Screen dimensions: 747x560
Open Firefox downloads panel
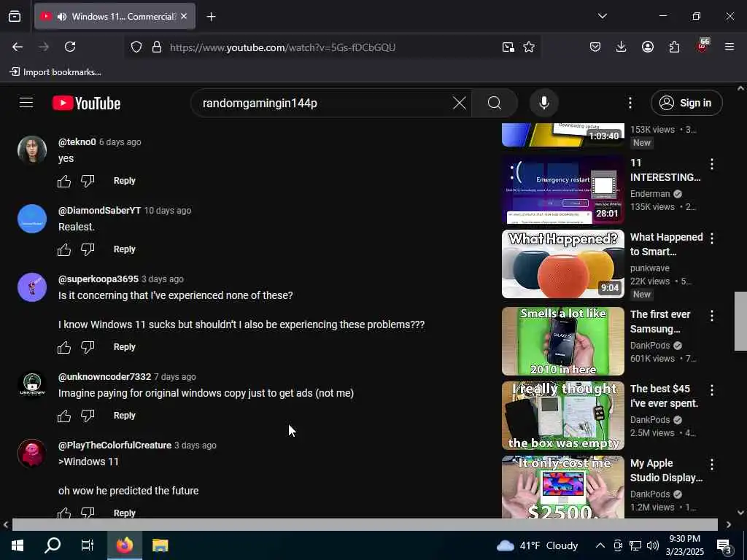621,47
